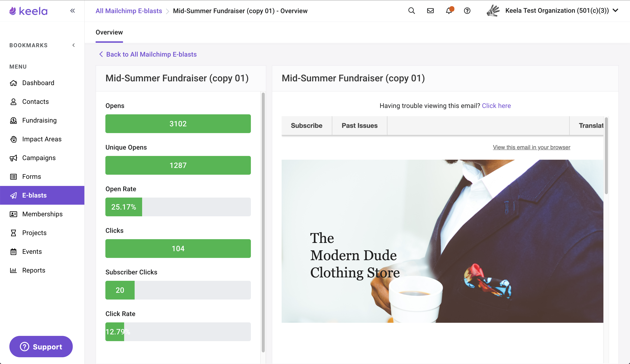Go to Contacts menu item
This screenshot has width=630, height=364.
click(x=42, y=102)
